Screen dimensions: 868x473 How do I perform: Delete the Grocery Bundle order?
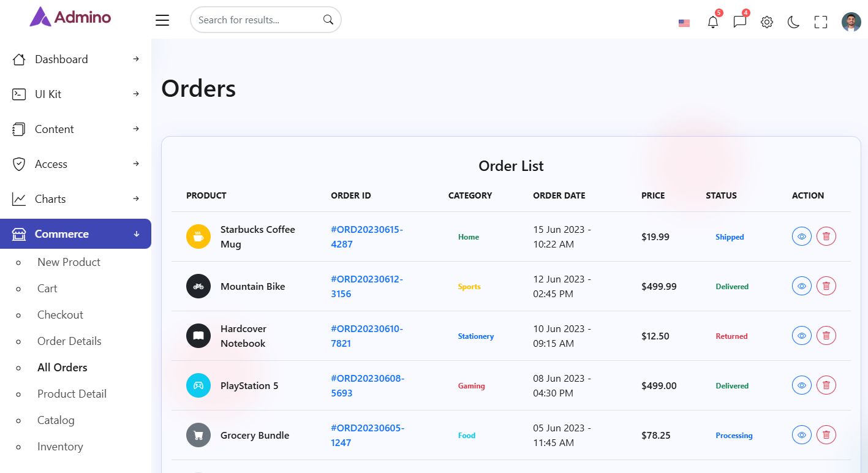(x=826, y=435)
